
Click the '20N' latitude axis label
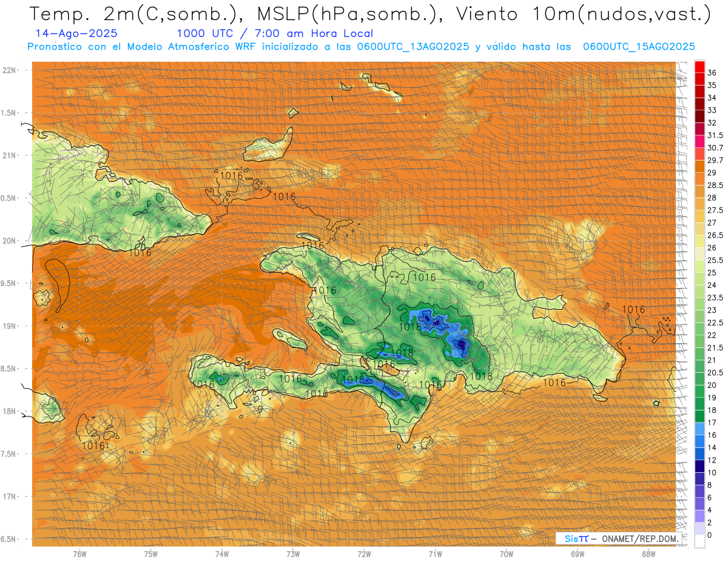9,241
